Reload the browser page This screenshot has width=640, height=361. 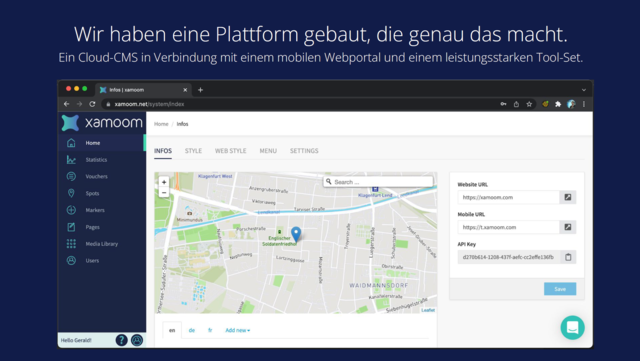[x=92, y=104]
